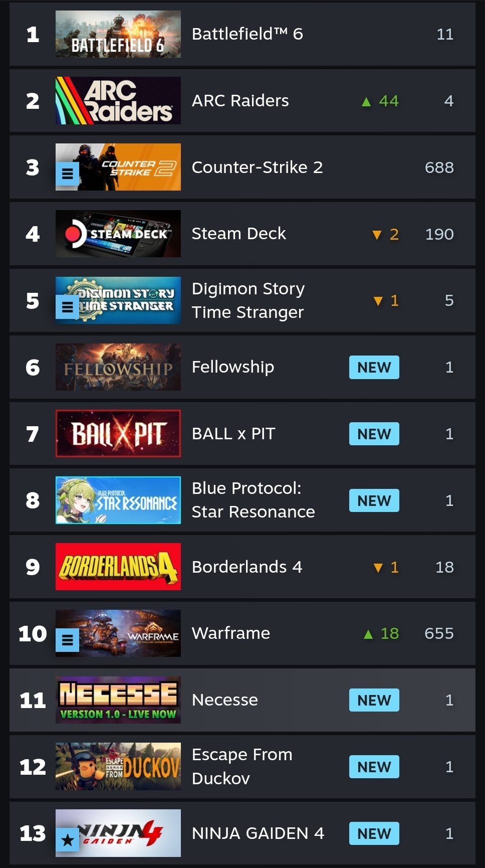Click the Blue Protocol: Star Resonance title

(x=254, y=500)
